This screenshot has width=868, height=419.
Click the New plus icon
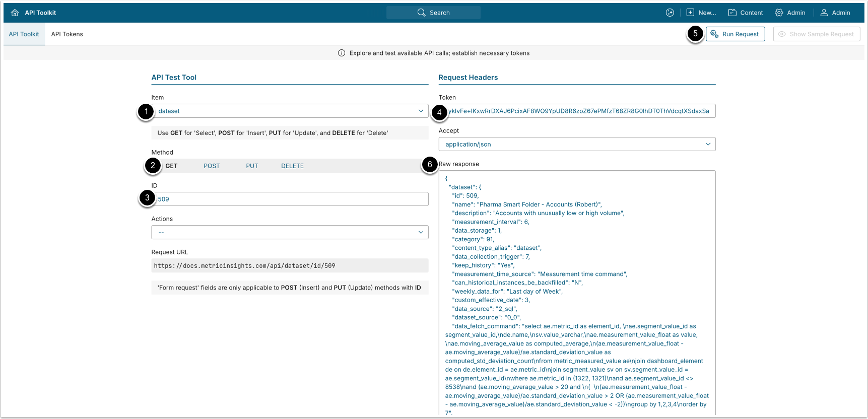pos(690,13)
